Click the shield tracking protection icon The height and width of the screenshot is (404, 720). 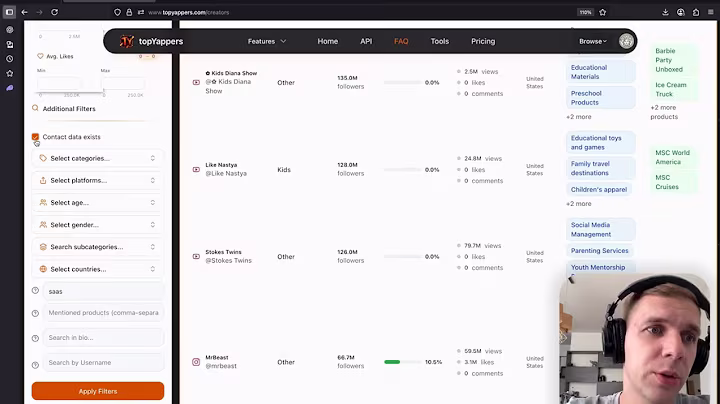[x=118, y=12]
